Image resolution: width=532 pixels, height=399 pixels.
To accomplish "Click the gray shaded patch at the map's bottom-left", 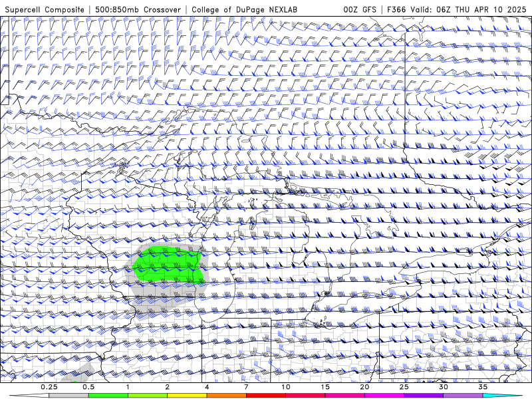I will (78, 373).
